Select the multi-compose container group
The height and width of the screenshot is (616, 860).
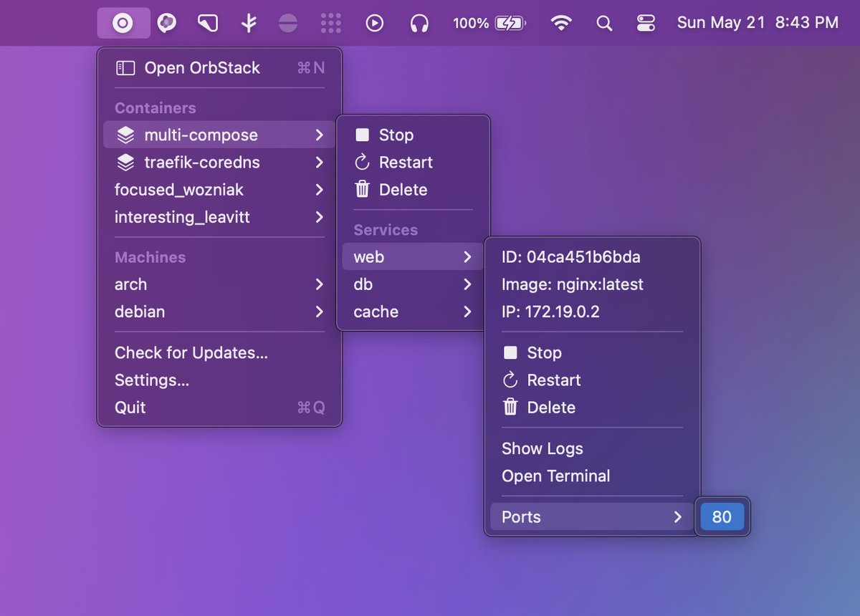pyautogui.click(x=219, y=135)
